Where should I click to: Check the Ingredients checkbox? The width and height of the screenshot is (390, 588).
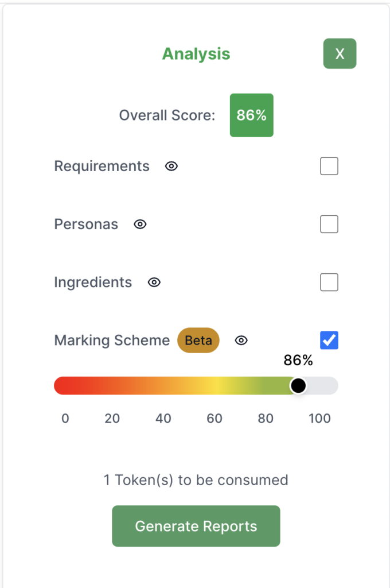coord(329,283)
